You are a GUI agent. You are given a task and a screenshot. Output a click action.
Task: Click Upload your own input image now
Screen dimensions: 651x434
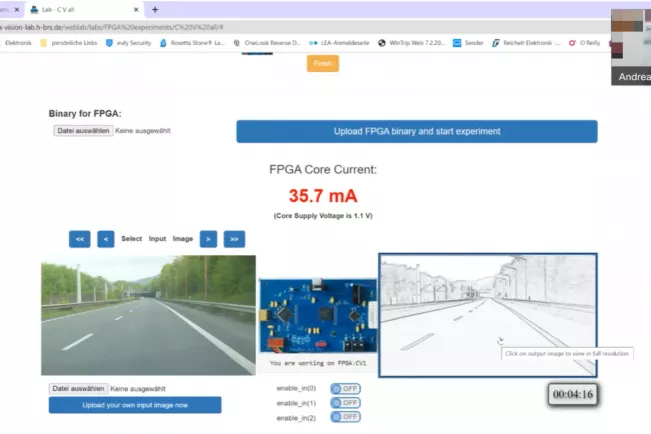pyautogui.click(x=135, y=405)
